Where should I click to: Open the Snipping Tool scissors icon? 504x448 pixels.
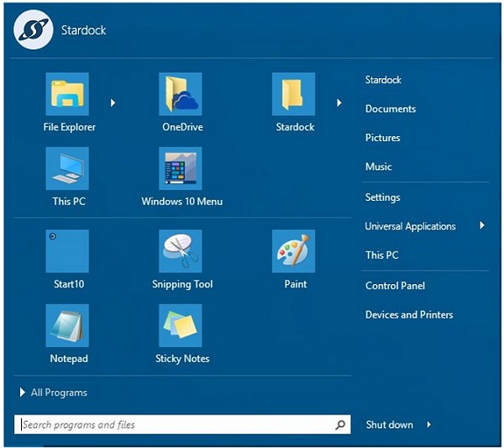point(181,251)
